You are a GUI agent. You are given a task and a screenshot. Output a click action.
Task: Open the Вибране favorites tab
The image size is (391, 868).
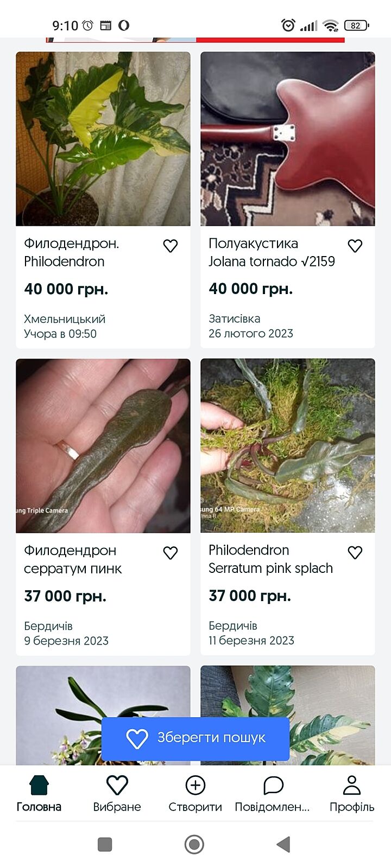117,793
